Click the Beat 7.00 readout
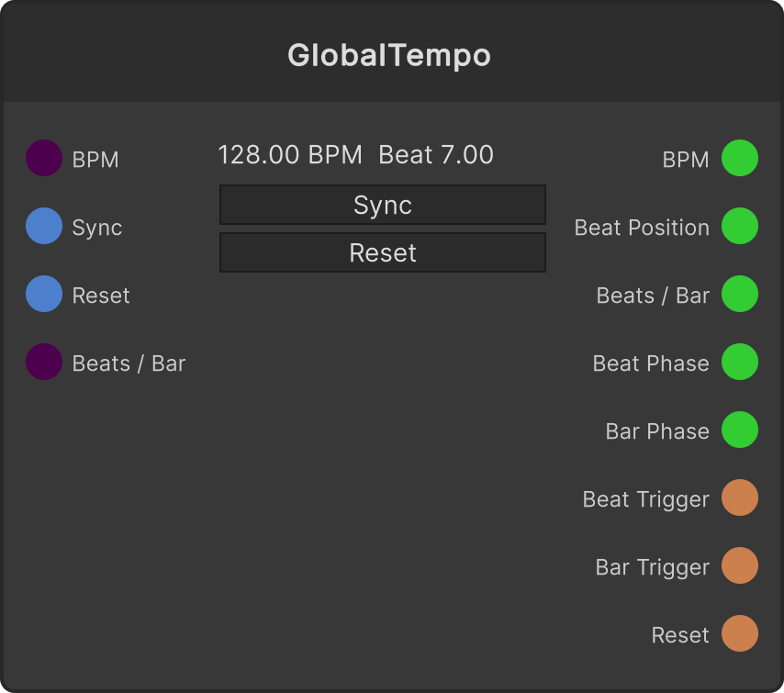 coord(436,154)
